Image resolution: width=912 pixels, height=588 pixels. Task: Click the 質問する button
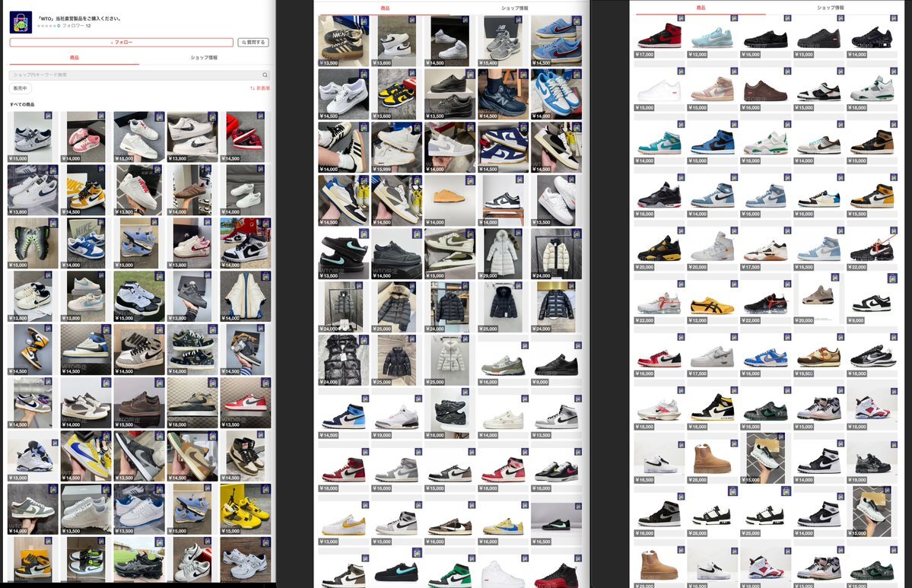[253, 43]
